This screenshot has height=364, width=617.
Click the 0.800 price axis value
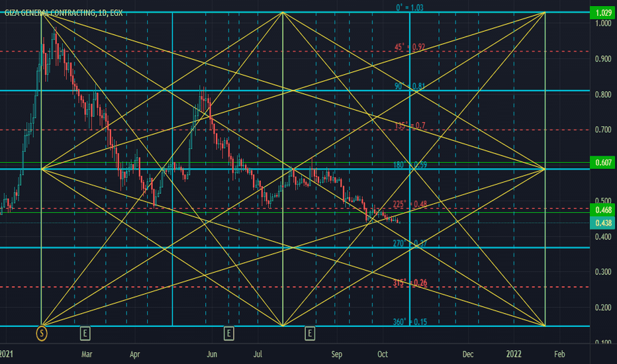pos(603,95)
